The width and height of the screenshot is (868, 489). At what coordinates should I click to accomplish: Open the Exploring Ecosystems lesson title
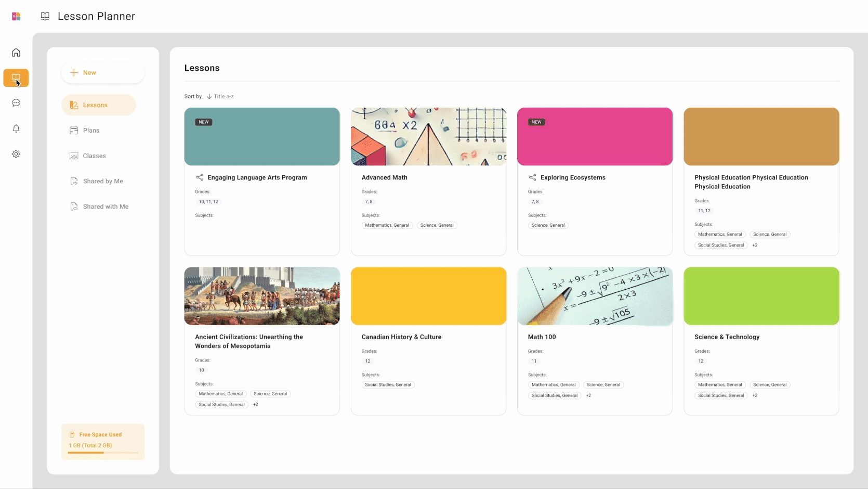click(573, 177)
